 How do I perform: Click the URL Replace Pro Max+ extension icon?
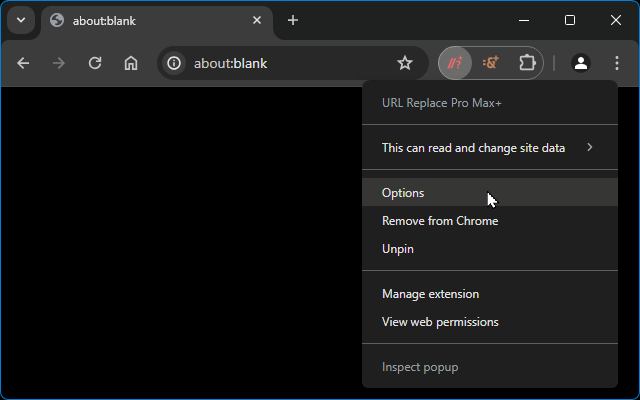[455, 63]
